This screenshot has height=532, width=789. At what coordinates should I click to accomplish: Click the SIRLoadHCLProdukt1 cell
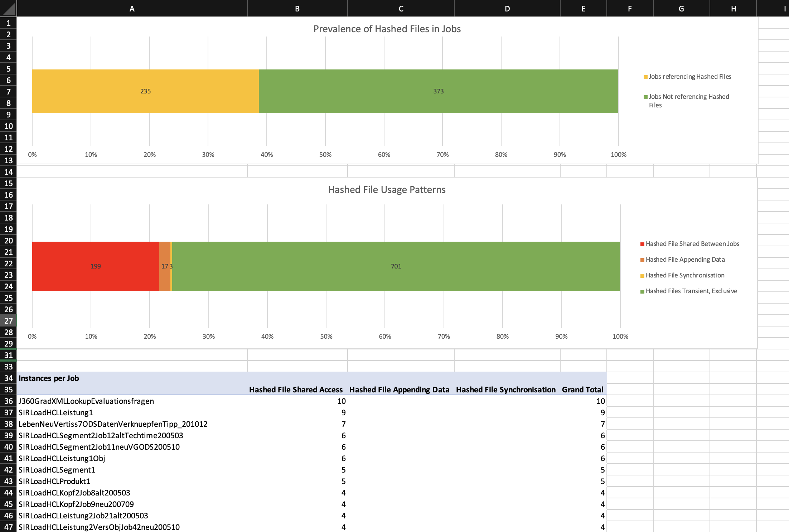[54, 481]
